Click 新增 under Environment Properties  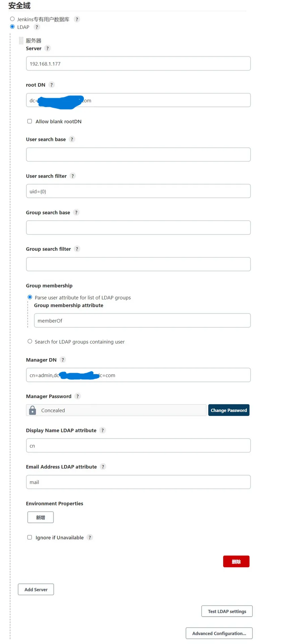click(40, 517)
